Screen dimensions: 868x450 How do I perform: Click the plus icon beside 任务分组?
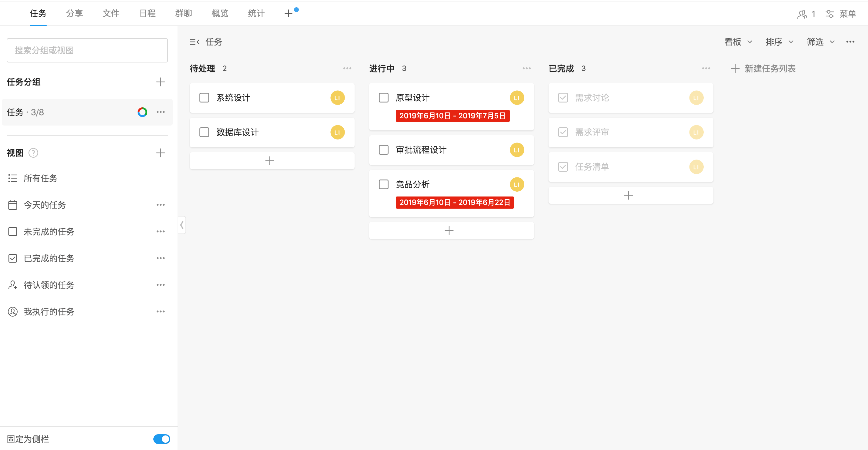[x=160, y=82]
